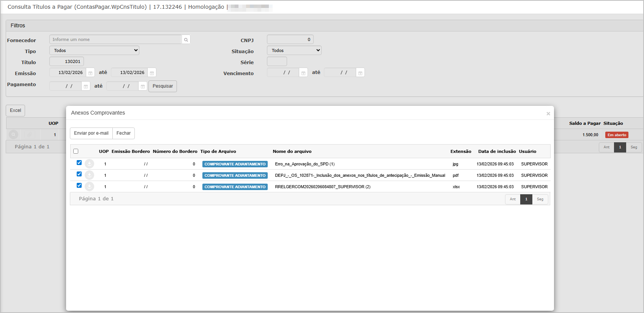Open calendar for Emissão end date
Image resolution: width=644 pixels, height=313 pixels.
coord(152,73)
